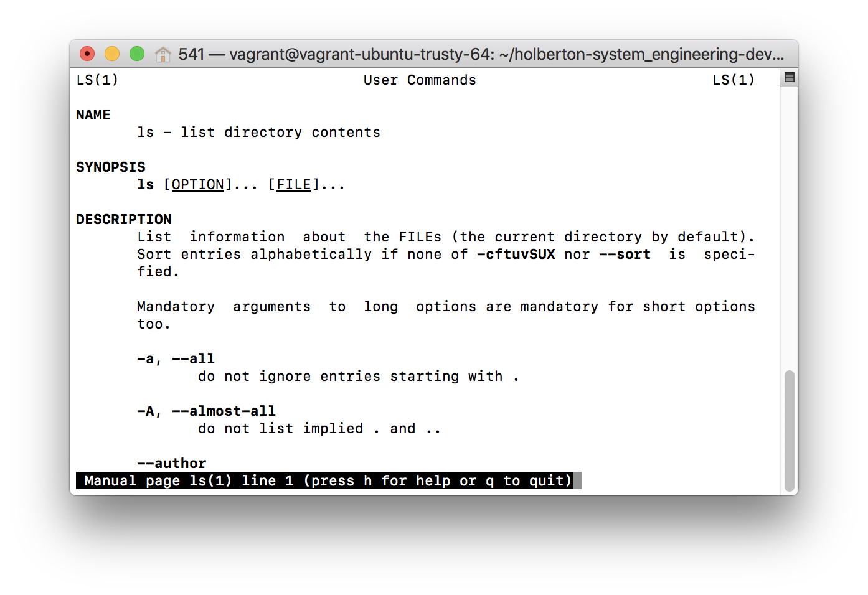Click the window title text vagrant@vagrant-ubuntu-trusty-64
868x595 pixels.
click(362, 54)
